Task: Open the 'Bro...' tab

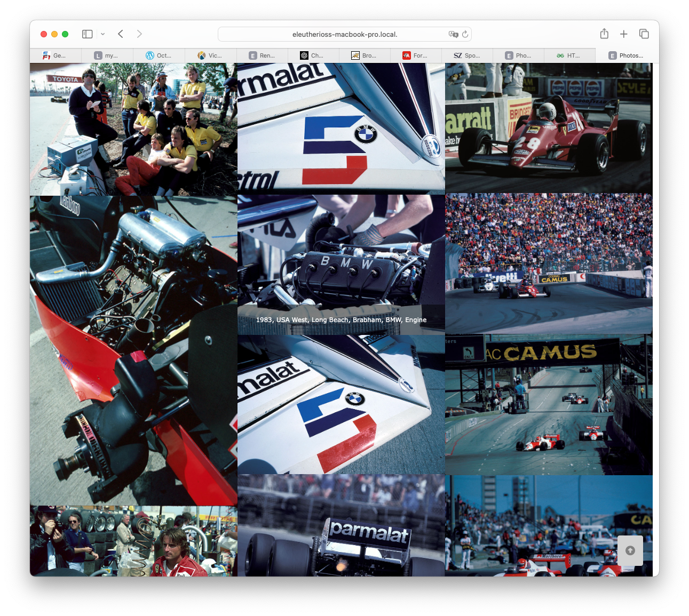Action: (x=364, y=55)
